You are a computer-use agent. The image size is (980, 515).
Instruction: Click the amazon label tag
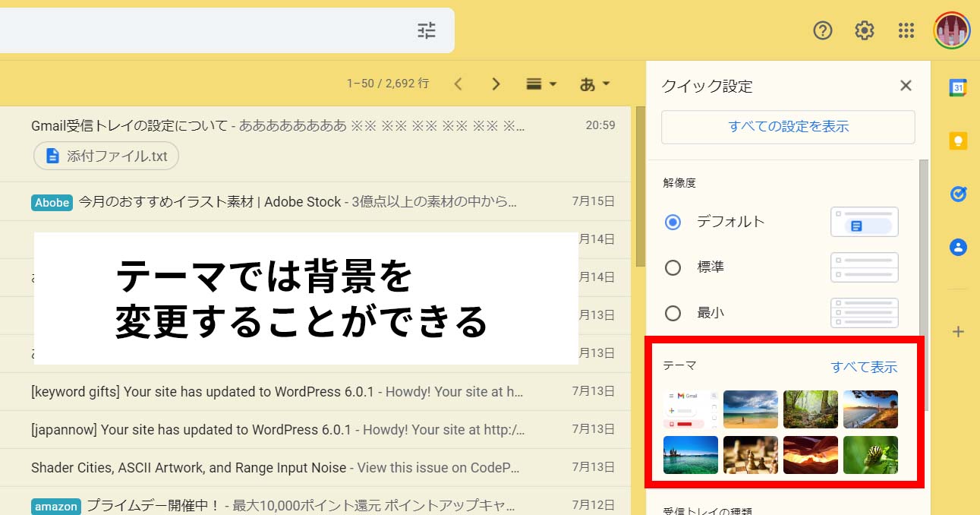(56, 506)
